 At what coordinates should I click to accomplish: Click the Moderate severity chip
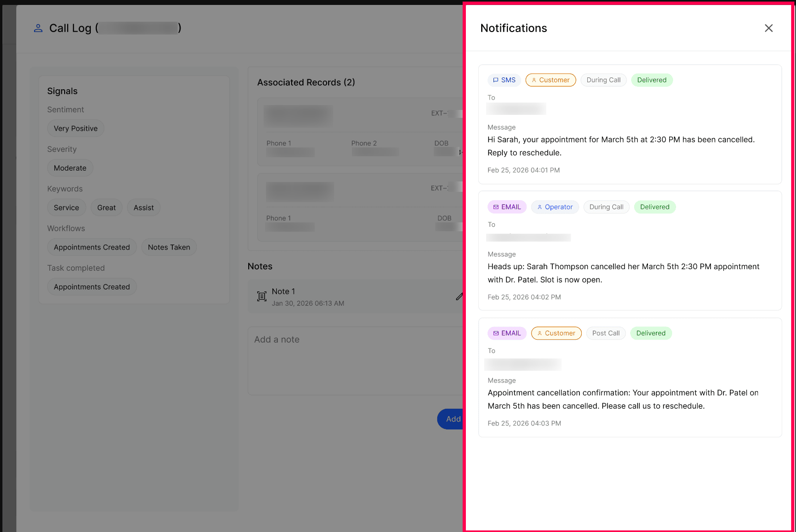coord(70,168)
